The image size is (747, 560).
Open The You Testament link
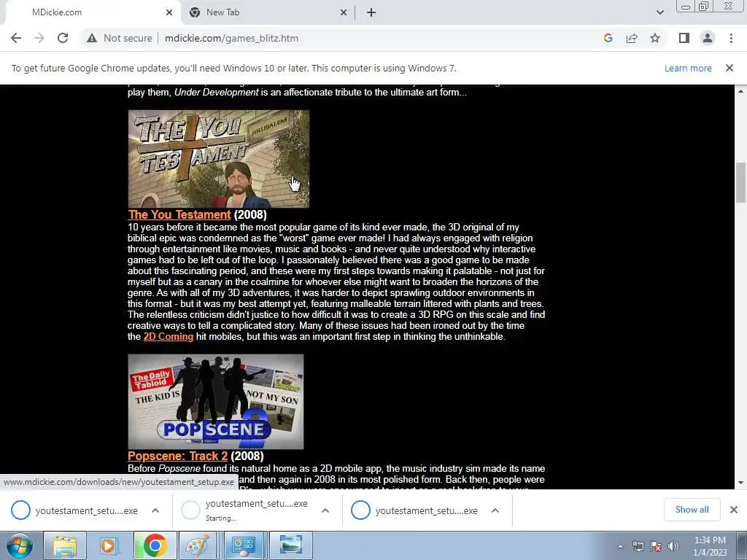point(179,215)
